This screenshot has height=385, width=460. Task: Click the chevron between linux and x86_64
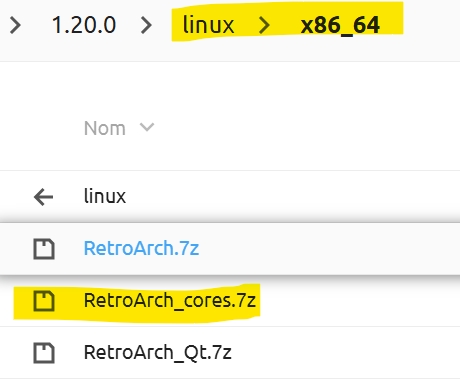pos(264,25)
